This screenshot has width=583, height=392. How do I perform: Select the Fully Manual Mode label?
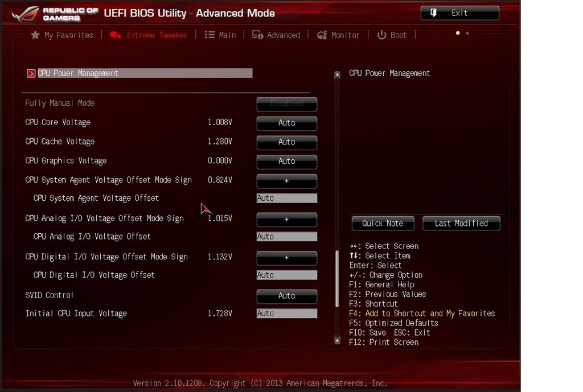(60, 103)
